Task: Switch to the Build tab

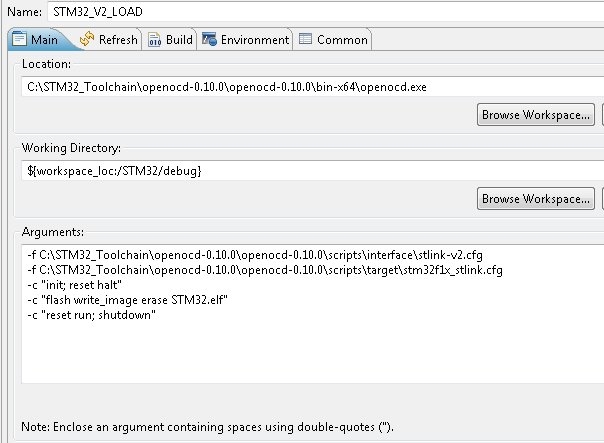Action: click(x=170, y=40)
